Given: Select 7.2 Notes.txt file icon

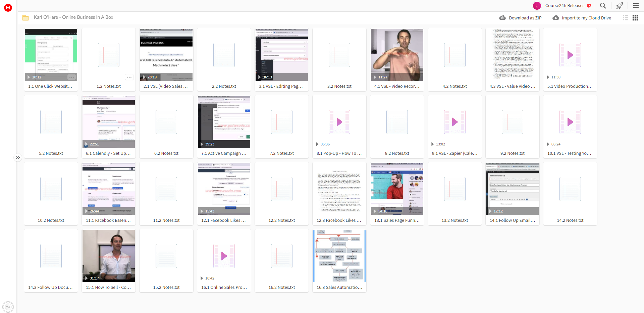Looking at the screenshot, I should tap(282, 122).
